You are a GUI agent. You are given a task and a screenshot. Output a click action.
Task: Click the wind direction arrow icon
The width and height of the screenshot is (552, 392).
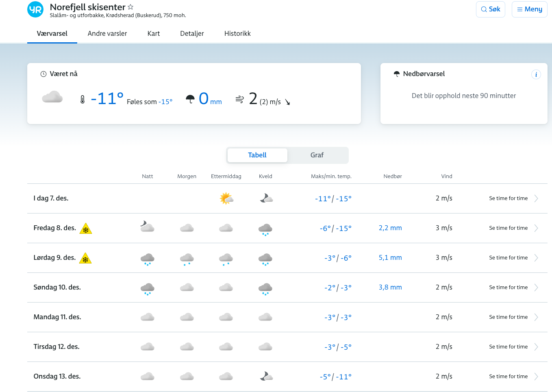(x=287, y=102)
